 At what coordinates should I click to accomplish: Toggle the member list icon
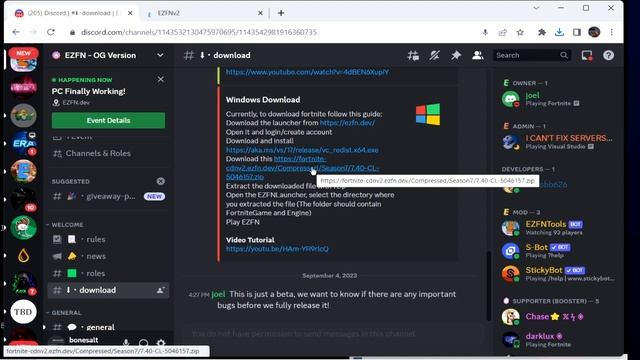(x=478, y=56)
